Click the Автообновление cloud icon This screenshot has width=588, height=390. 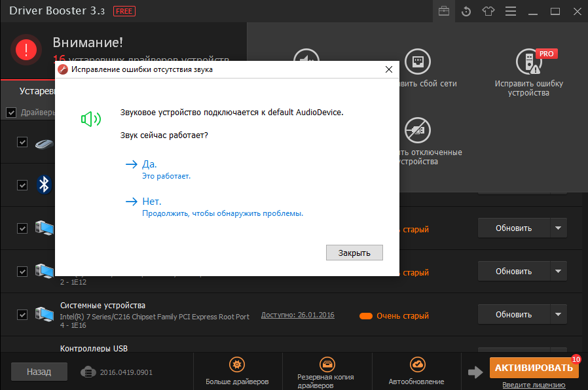point(417,364)
